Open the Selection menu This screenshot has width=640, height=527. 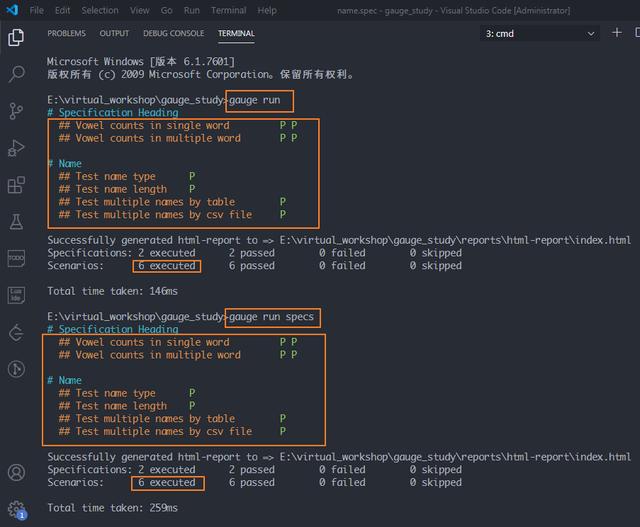100,10
